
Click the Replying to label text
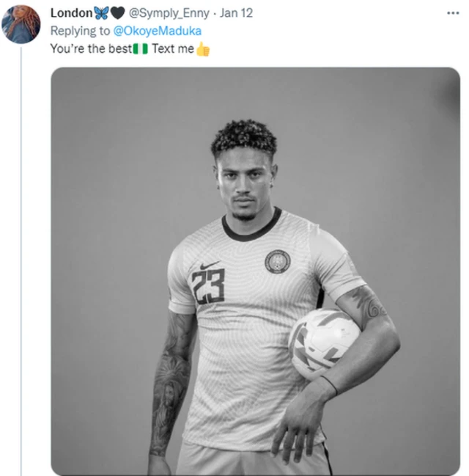pyautogui.click(x=81, y=31)
